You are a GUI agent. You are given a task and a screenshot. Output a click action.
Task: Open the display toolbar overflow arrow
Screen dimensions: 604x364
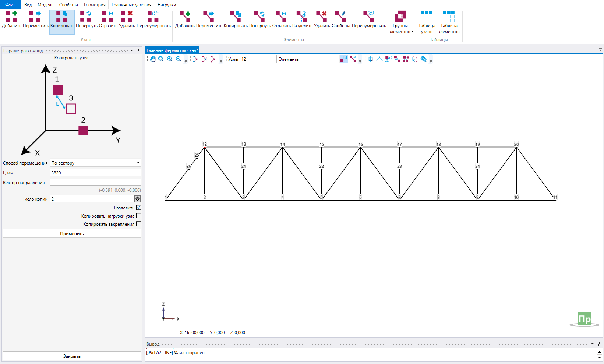coord(431,61)
